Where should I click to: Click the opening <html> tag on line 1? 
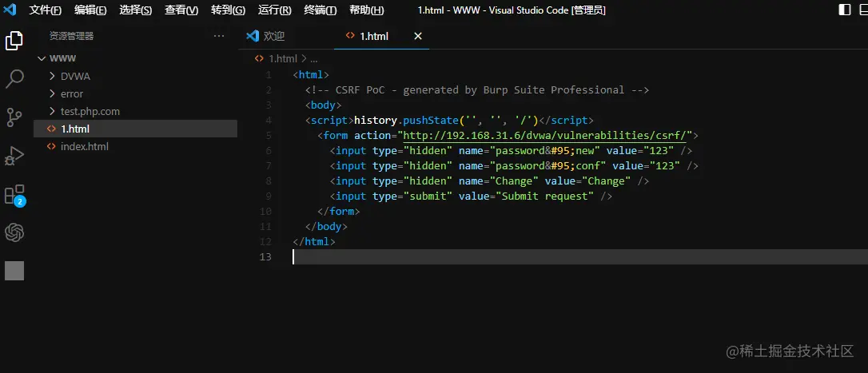point(311,75)
